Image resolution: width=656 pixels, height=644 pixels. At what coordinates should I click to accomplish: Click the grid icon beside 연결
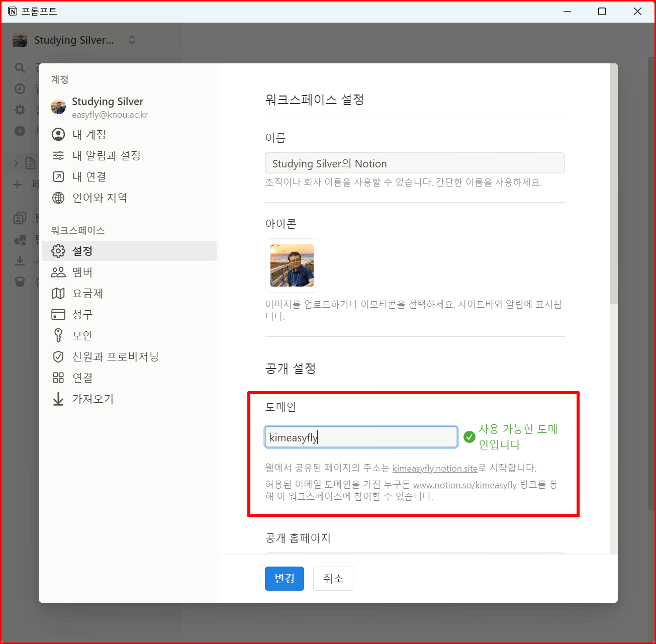point(58,378)
